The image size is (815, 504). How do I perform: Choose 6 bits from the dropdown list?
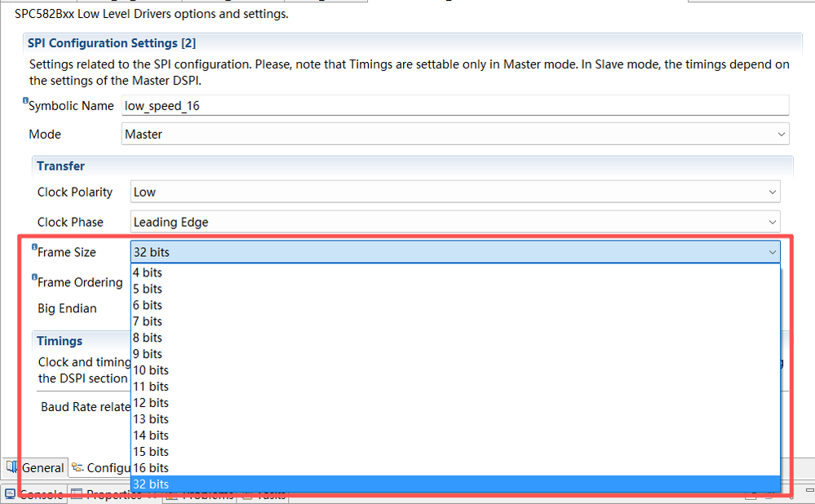click(455, 305)
